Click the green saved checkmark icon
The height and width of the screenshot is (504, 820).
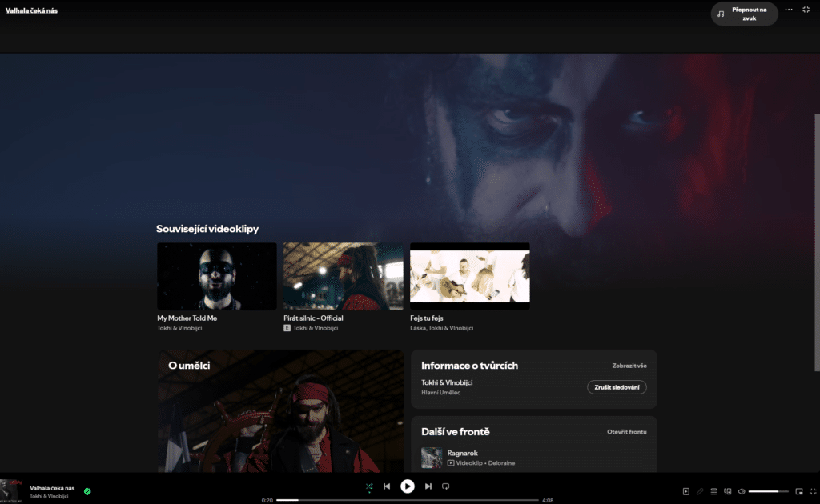(87, 491)
